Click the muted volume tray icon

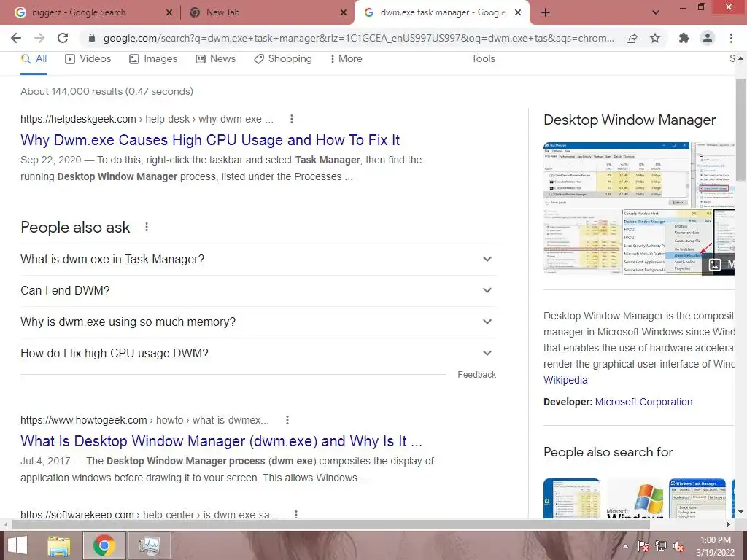(x=678, y=546)
